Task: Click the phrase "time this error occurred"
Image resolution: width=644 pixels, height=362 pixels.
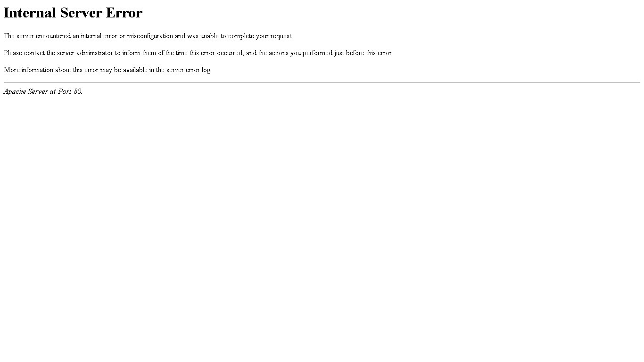Action: [209, 53]
